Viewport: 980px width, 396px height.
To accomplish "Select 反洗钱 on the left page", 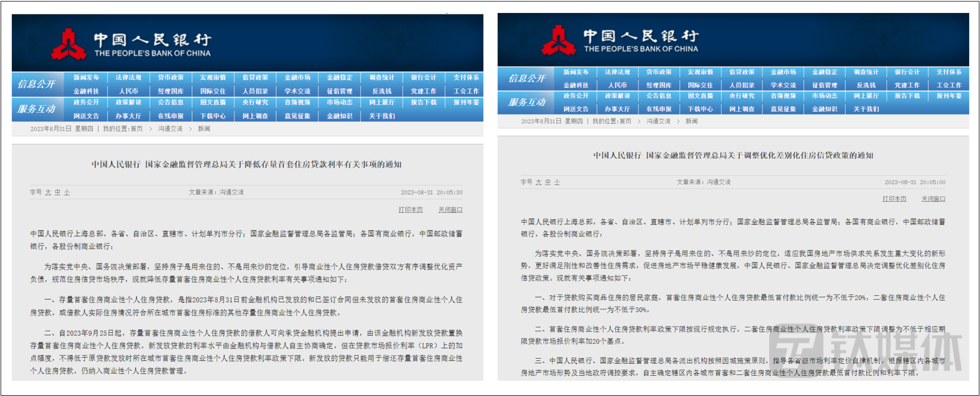I will [x=382, y=92].
